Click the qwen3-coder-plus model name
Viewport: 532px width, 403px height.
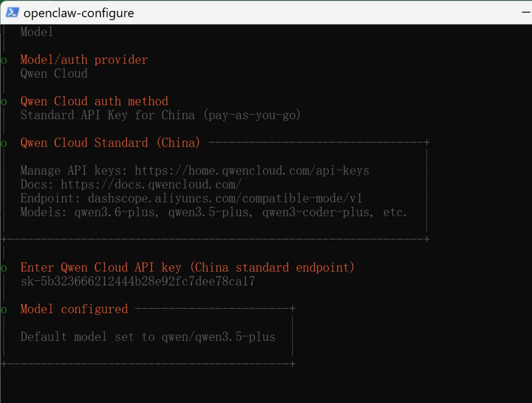[315, 213]
